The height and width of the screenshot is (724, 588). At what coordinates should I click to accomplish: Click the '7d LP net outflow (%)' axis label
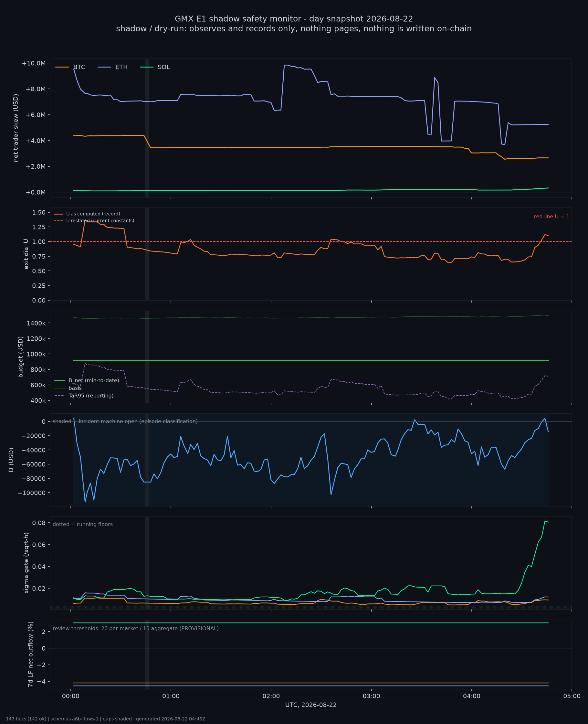(30, 654)
